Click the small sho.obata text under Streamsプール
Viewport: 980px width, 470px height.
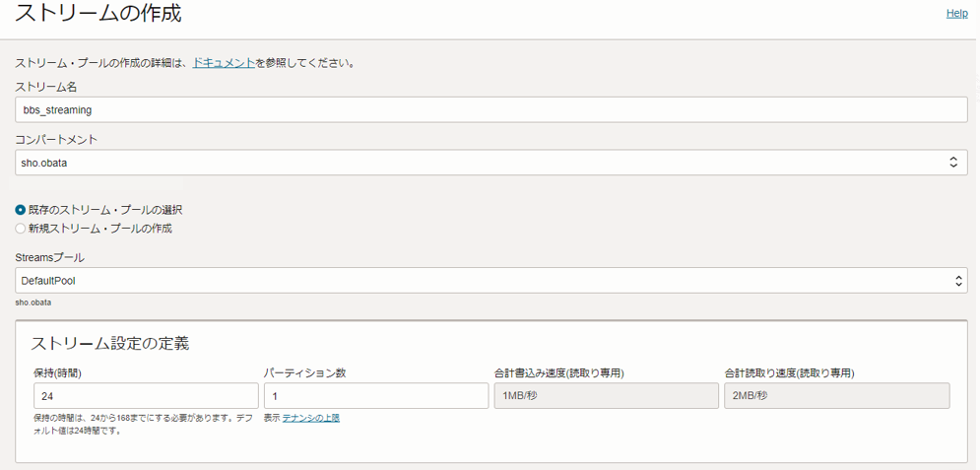(33, 302)
